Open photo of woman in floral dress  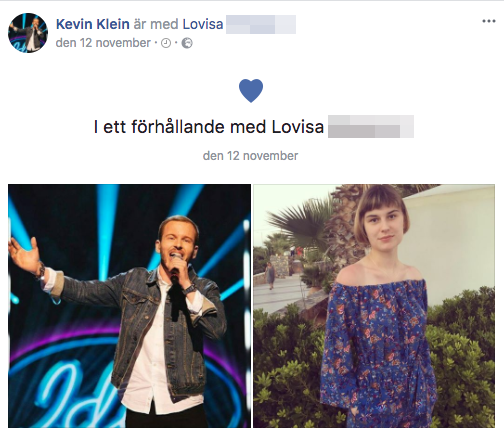[374, 306]
